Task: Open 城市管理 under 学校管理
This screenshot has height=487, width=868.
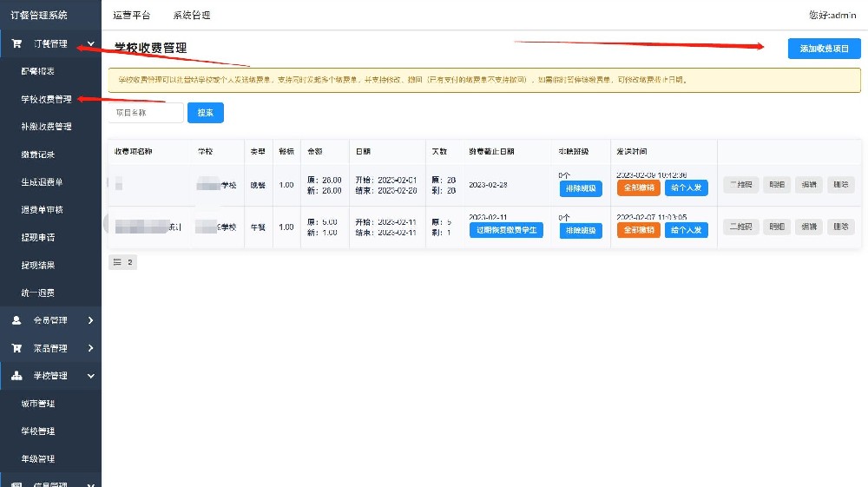Action: (37, 404)
